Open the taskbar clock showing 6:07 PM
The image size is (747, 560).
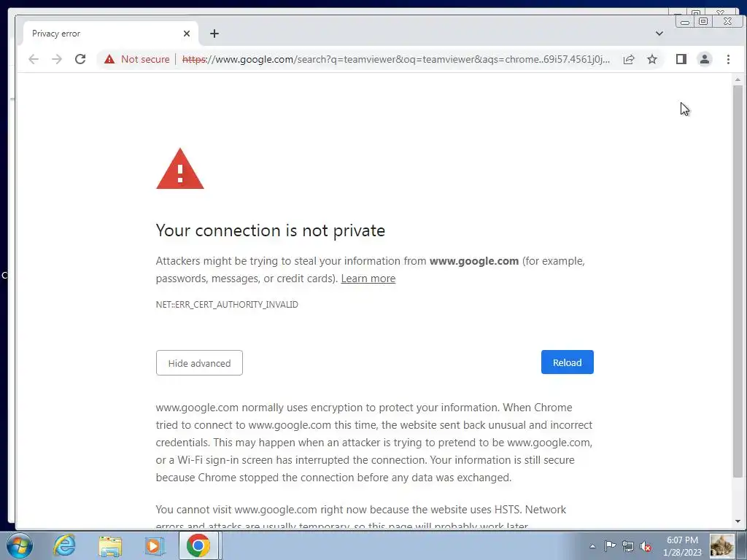tap(682, 546)
